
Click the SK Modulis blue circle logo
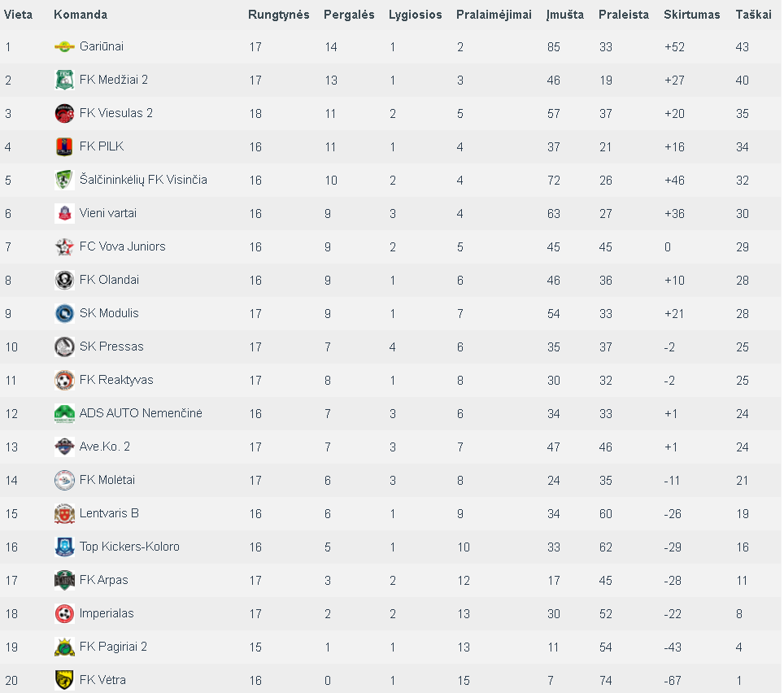click(x=64, y=313)
